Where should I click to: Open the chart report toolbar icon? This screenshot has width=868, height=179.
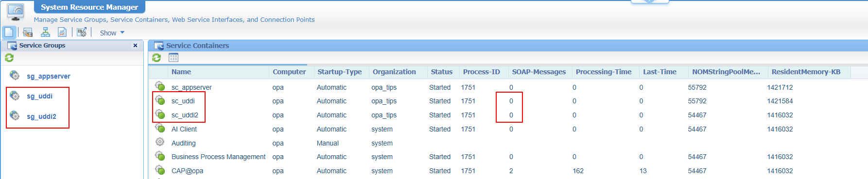click(62, 33)
